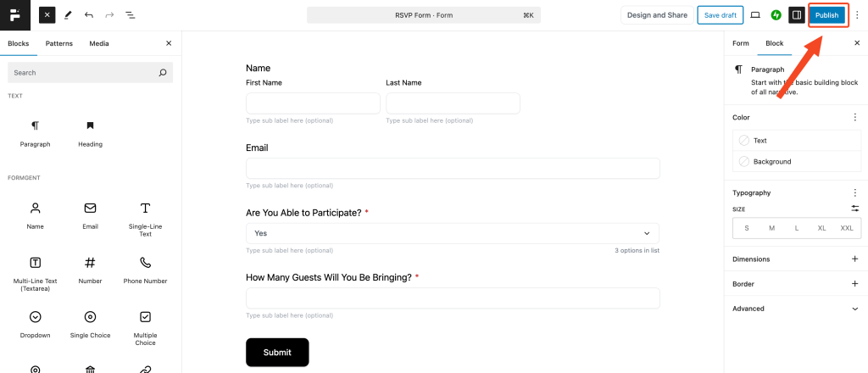Click the green Jetpack lightning icon
The width and height of the screenshot is (868, 373).
[776, 15]
